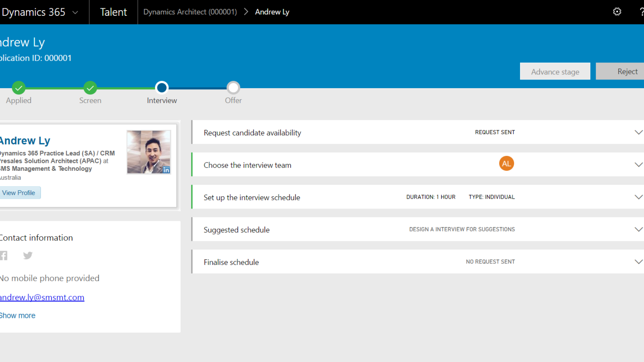Click the Andrew Ly breadcrumb
This screenshot has height=362, width=644.
pos(272,12)
